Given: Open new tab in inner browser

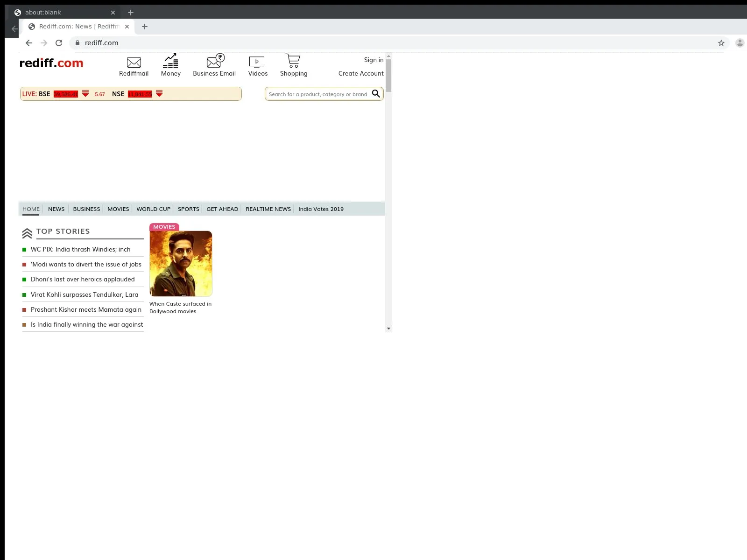Looking at the screenshot, I should 145,27.
